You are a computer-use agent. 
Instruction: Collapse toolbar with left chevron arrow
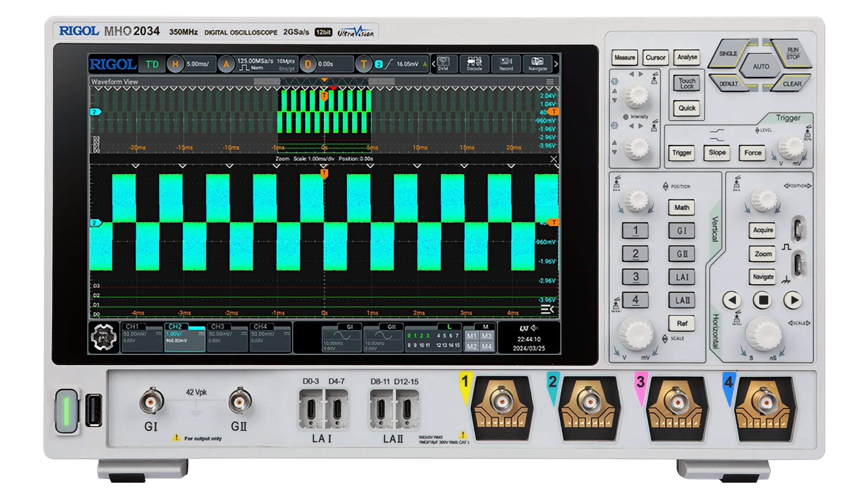tap(433, 64)
